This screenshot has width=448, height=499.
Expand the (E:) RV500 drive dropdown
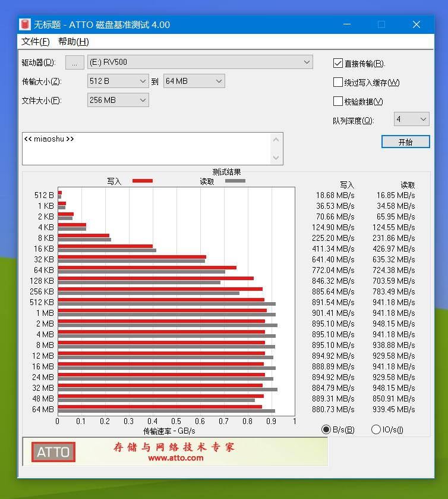click(x=200, y=62)
